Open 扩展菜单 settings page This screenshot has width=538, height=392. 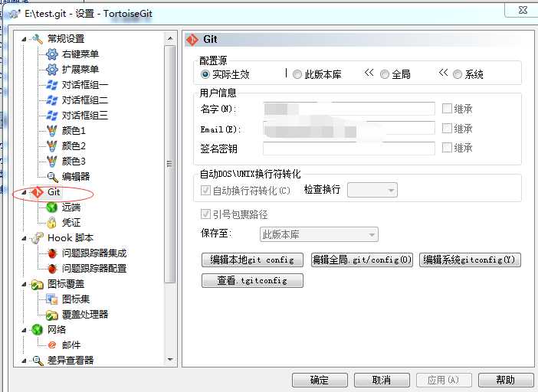pos(80,69)
